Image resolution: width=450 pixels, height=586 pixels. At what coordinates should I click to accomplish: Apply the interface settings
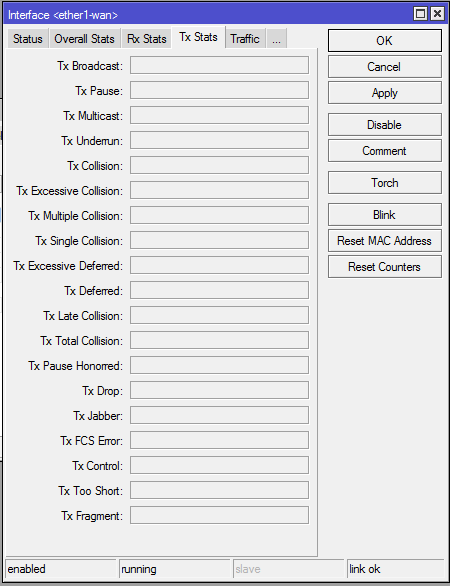(x=385, y=93)
